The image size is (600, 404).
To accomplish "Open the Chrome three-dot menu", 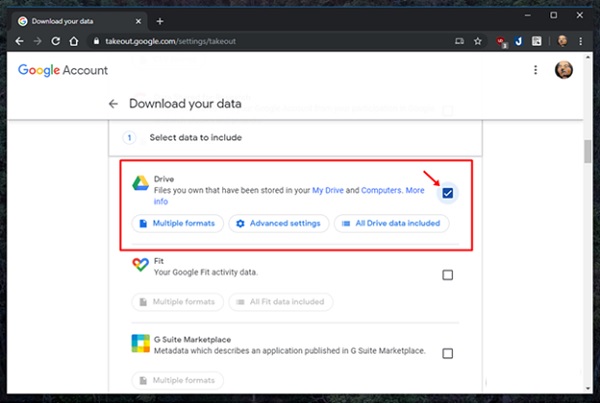I will [x=580, y=41].
